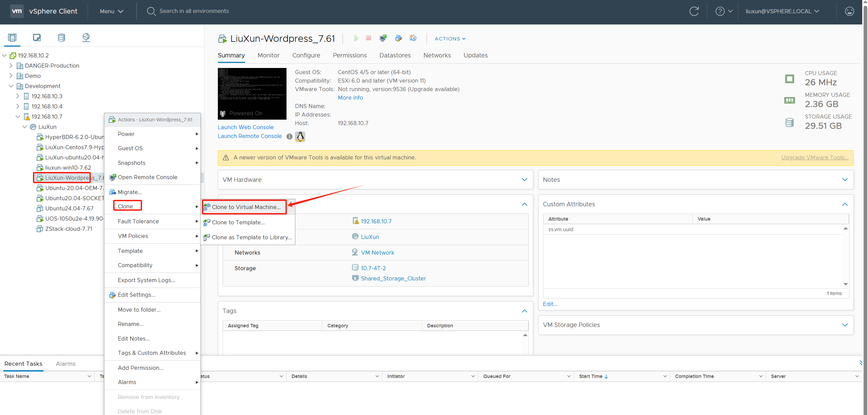Image resolution: width=868 pixels, height=415 pixels.
Task: Switch to the Monitor tab
Action: (268, 55)
